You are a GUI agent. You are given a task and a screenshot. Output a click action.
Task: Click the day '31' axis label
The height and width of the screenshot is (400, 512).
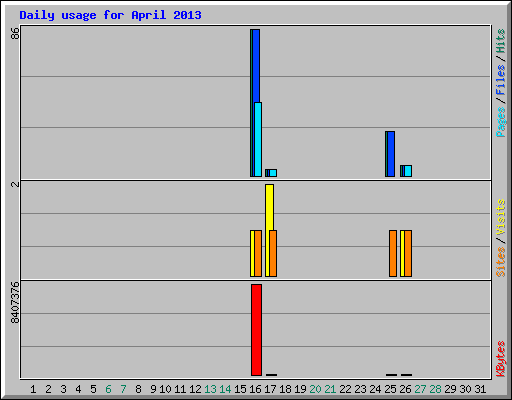(480, 389)
